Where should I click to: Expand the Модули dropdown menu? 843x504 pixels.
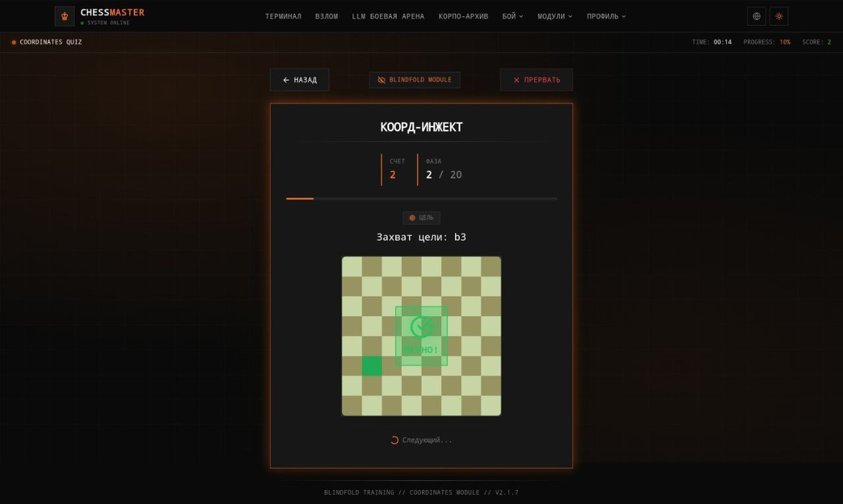point(555,16)
